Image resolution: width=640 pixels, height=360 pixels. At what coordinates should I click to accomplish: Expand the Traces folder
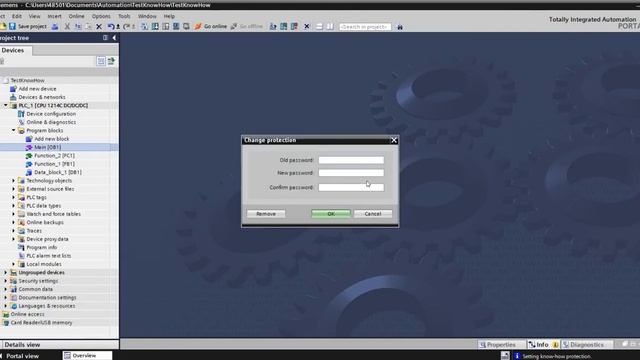tap(13, 231)
